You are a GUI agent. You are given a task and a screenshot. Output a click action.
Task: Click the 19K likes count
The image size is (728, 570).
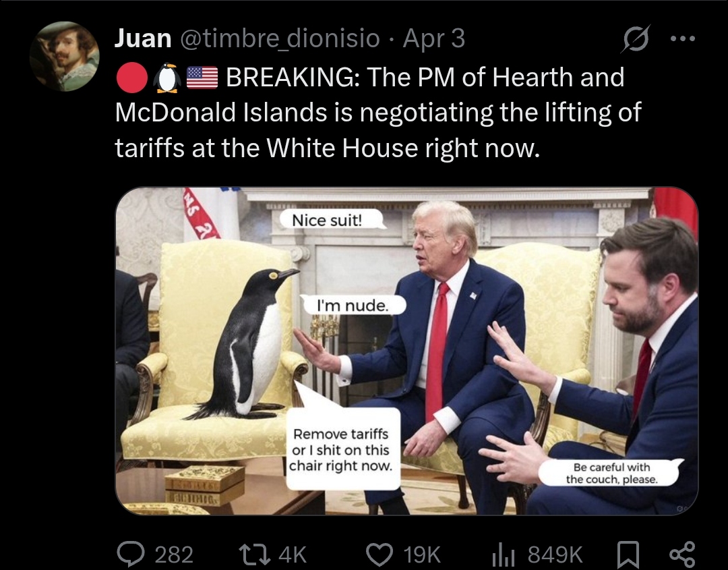click(421, 554)
